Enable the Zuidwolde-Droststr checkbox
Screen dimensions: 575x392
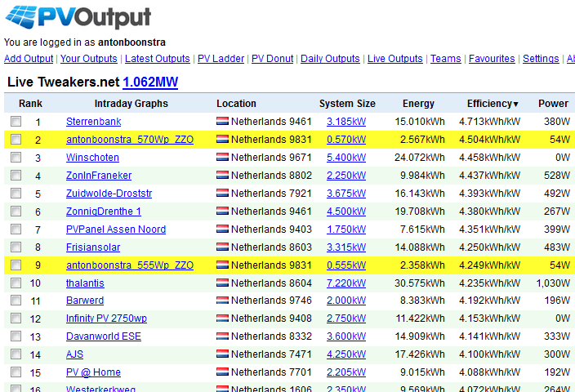(x=16, y=193)
